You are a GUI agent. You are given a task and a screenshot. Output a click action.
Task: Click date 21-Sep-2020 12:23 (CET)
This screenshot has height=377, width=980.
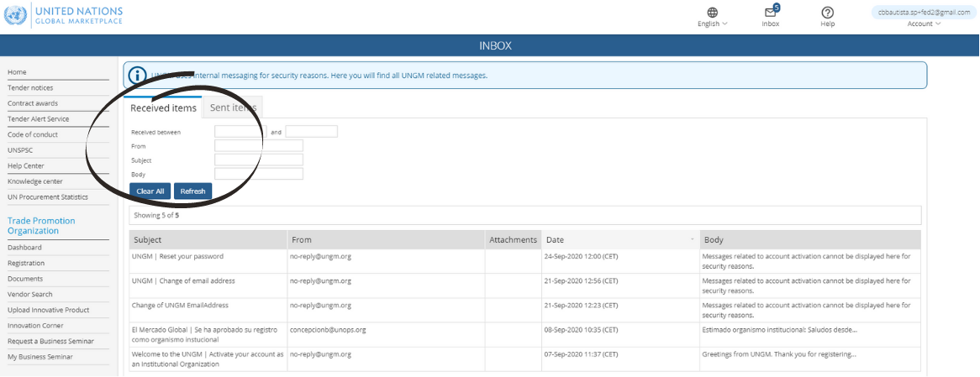point(581,306)
